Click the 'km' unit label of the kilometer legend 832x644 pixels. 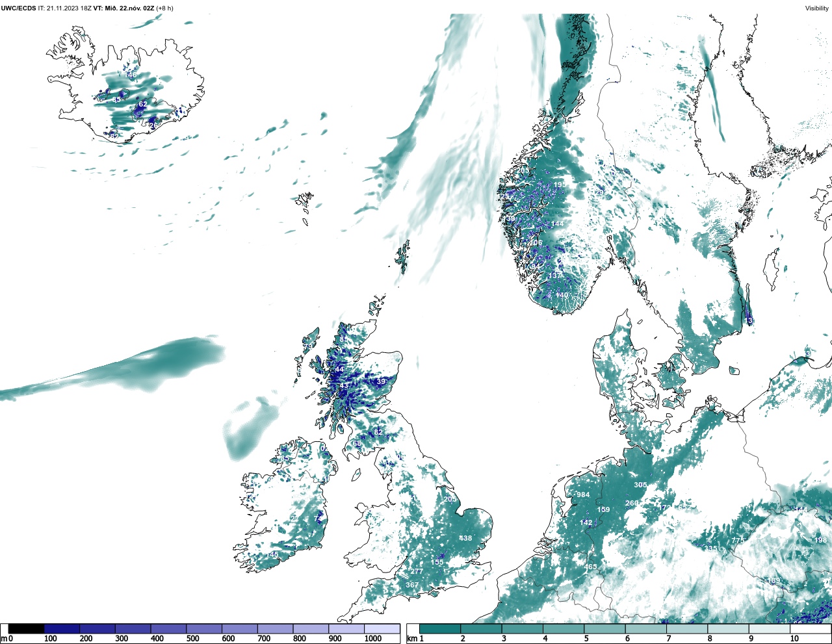tap(412, 639)
